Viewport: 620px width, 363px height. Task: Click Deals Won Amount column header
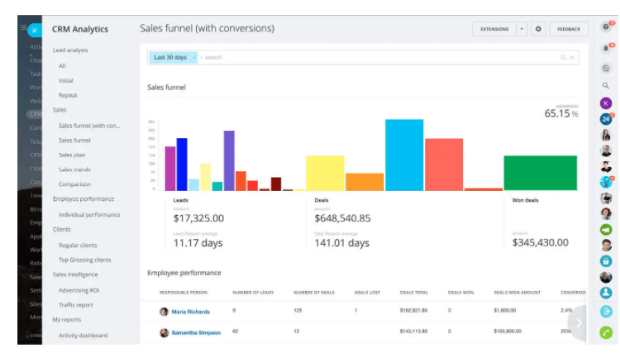pos(517,293)
